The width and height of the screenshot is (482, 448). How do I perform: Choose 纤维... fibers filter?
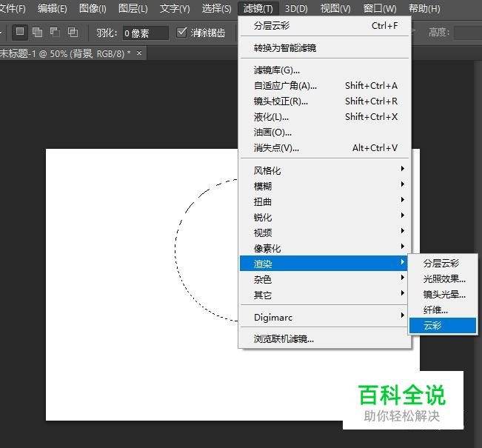(443, 310)
